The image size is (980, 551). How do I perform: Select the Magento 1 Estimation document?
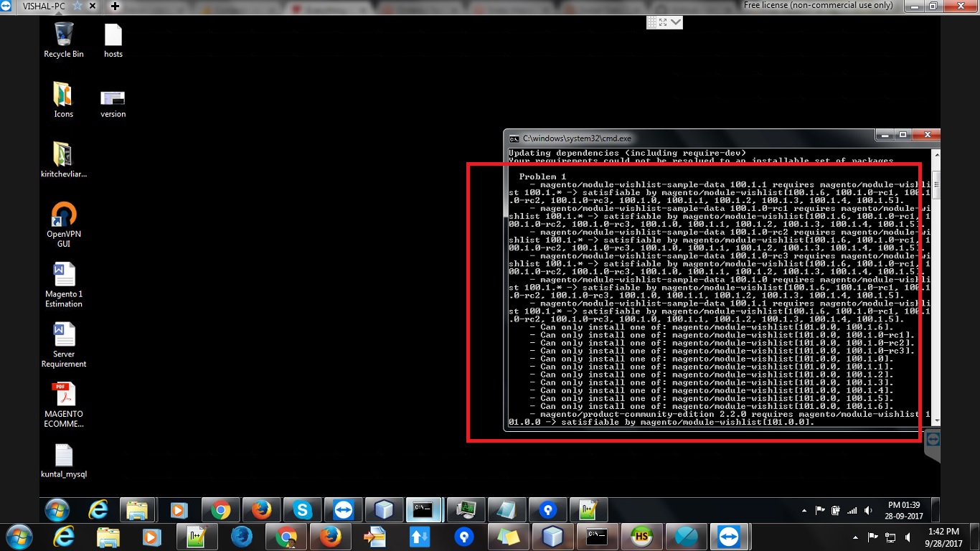pos(64,285)
